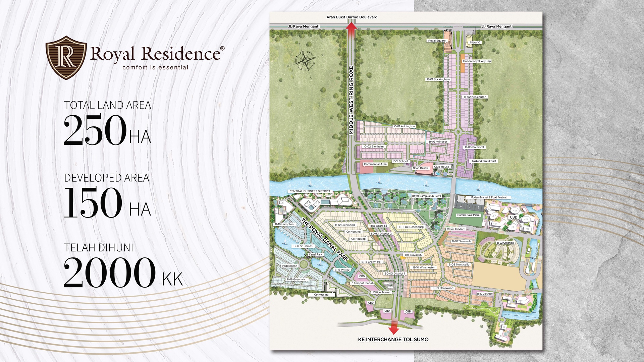The image size is (644, 362).
Task: Select the 'B-17 St. James' cluster label
Action: (x=303, y=246)
